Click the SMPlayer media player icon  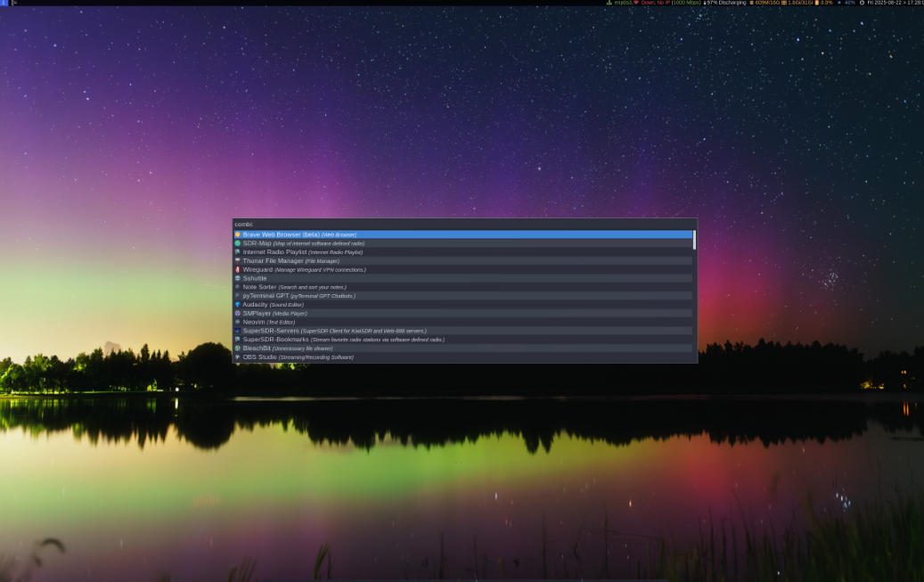coord(237,313)
